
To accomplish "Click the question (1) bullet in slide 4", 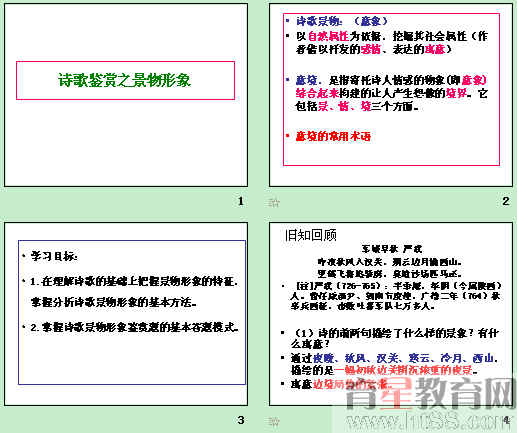I will coord(394,338).
